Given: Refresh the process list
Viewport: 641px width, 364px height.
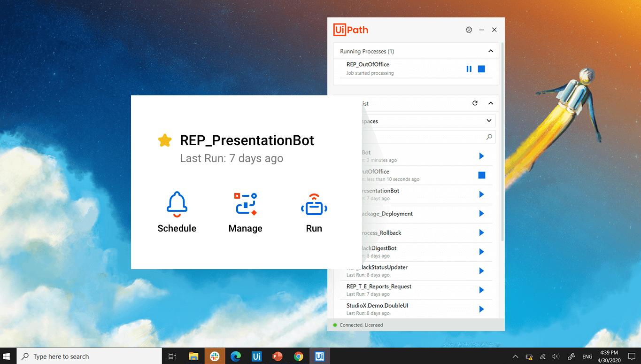Looking at the screenshot, I should point(475,103).
